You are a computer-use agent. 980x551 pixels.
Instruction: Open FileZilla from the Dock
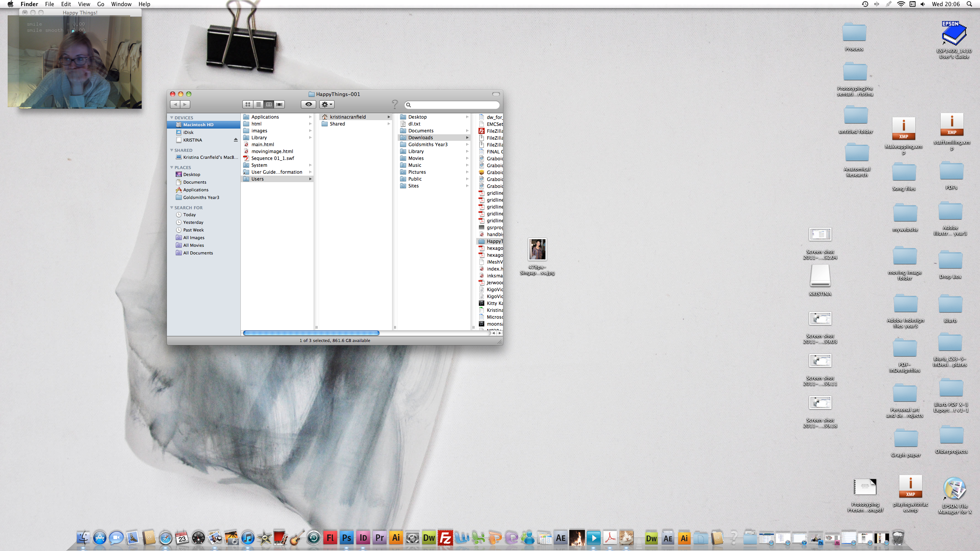click(445, 538)
